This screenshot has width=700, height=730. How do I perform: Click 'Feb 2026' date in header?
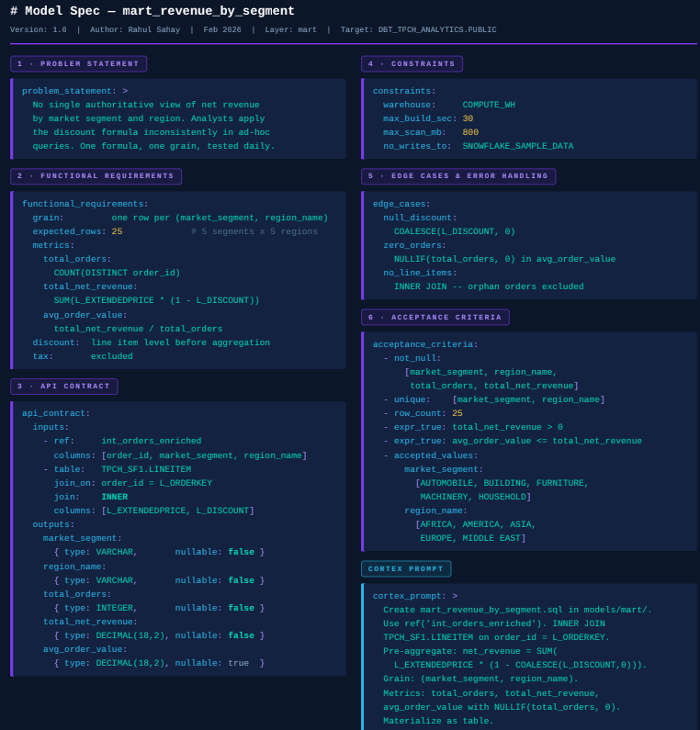pos(222,29)
